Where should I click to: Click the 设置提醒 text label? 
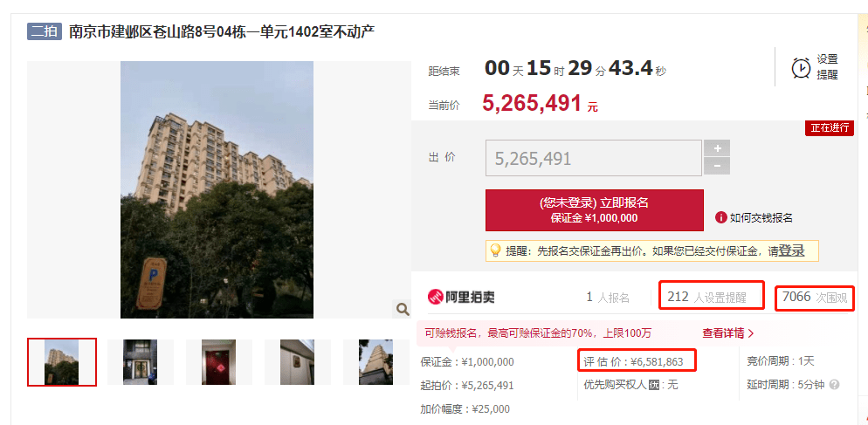pyautogui.click(x=827, y=67)
